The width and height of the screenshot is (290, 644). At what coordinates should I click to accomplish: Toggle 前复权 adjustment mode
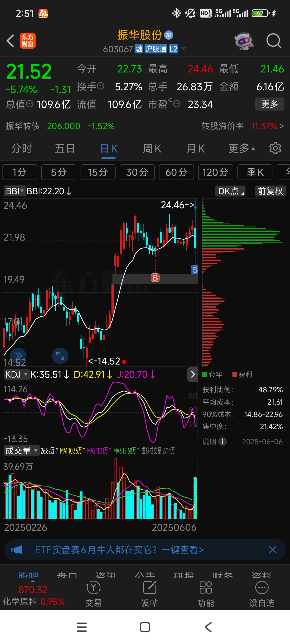coord(270,191)
